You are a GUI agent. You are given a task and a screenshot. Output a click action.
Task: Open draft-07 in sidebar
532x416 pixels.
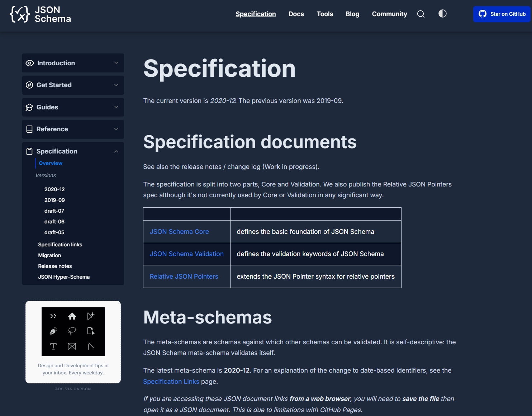click(54, 211)
